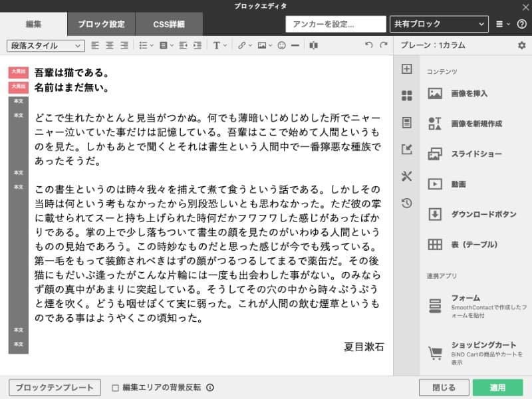Screen dimensions: 532x399
Task: Click the フォーム form app icon
Action: pos(435,306)
